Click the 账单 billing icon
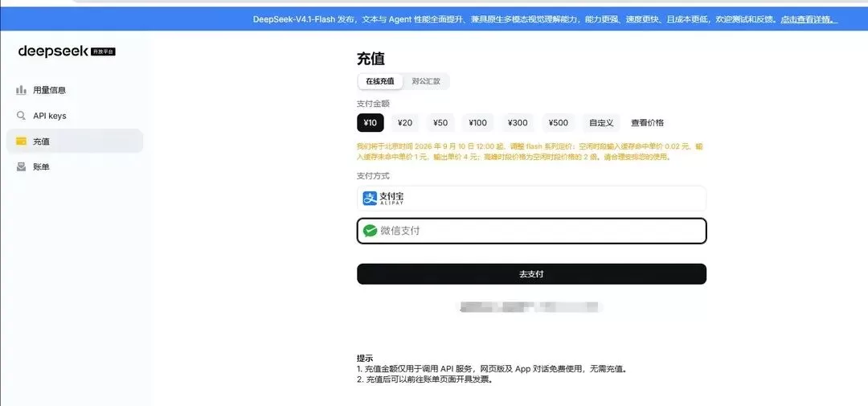Image resolution: width=868 pixels, height=406 pixels. click(22, 166)
